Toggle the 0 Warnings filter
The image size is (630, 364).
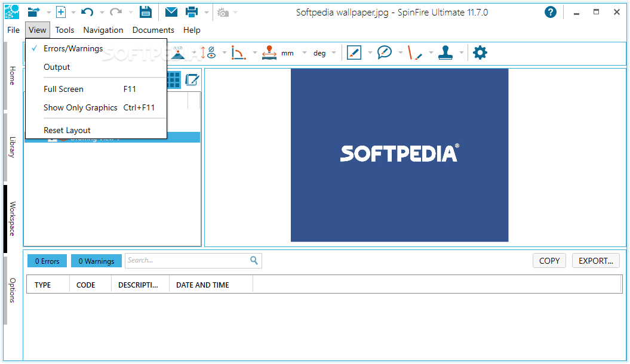pos(96,261)
